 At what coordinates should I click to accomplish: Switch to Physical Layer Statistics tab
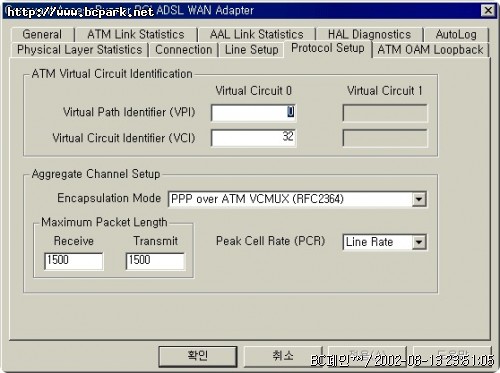pos(80,50)
